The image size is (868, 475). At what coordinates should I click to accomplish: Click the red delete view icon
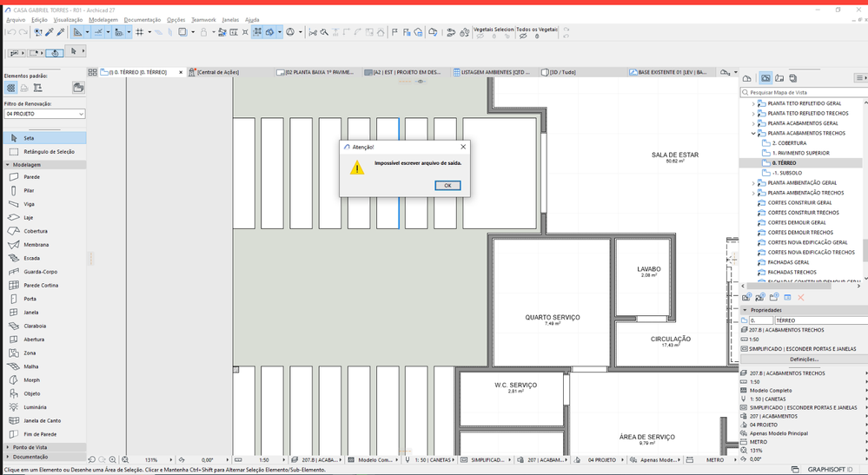tap(800, 298)
